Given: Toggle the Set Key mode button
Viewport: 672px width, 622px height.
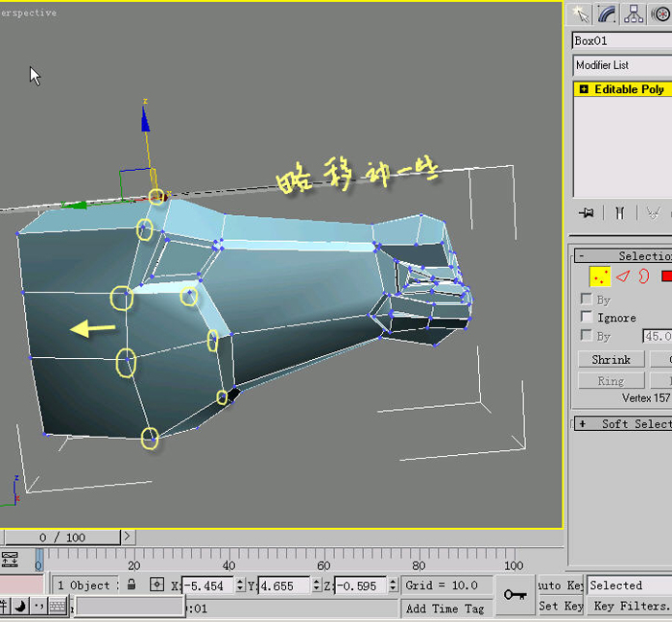Looking at the screenshot, I should tap(561, 606).
